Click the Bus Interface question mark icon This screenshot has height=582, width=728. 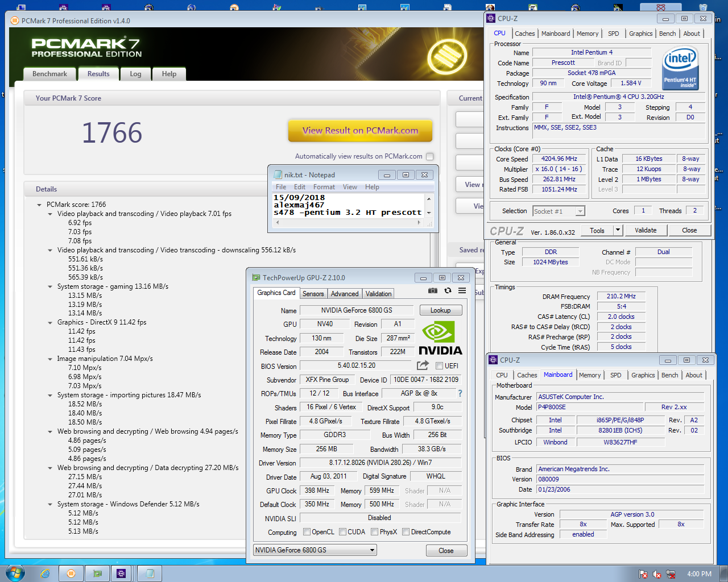point(460,393)
